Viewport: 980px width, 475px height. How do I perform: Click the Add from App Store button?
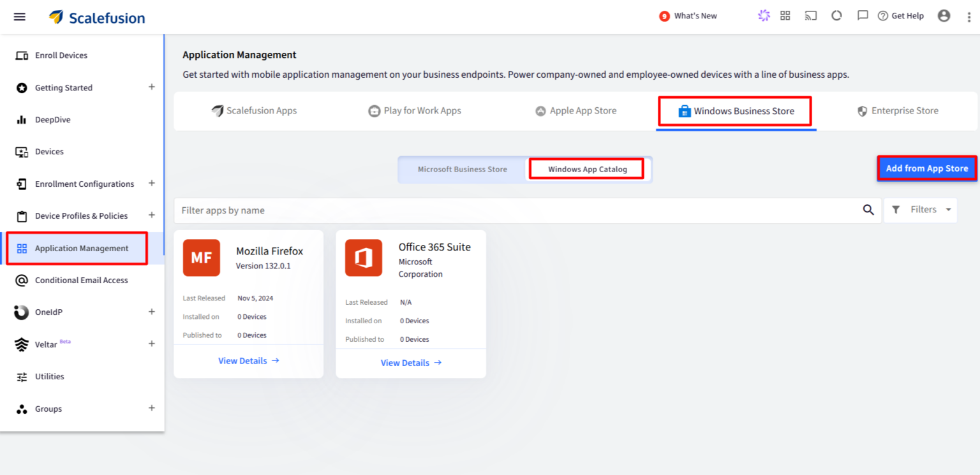pyautogui.click(x=926, y=168)
